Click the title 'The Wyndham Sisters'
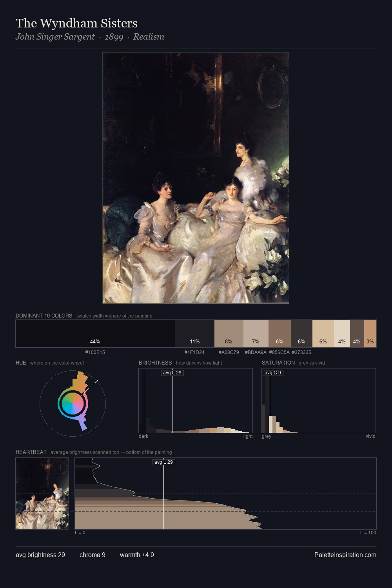Viewport: 392px width, 588px height. [x=76, y=23]
